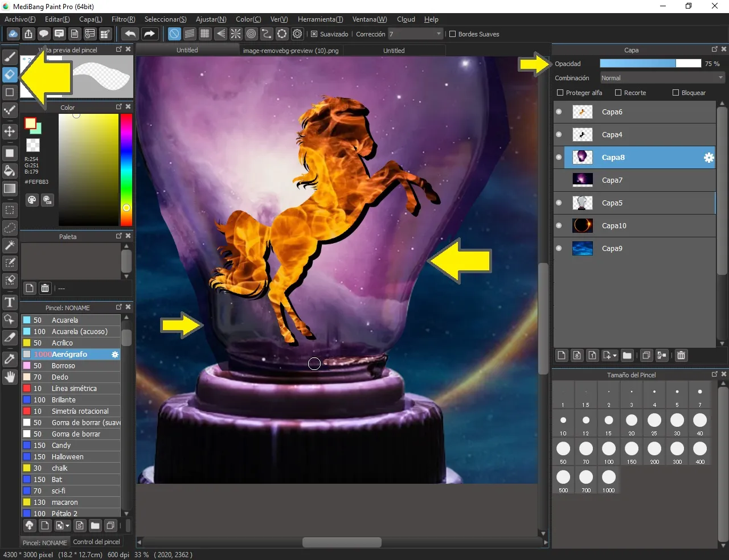
Task: Select the Bucket fill tool
Action: coord(10,171)
